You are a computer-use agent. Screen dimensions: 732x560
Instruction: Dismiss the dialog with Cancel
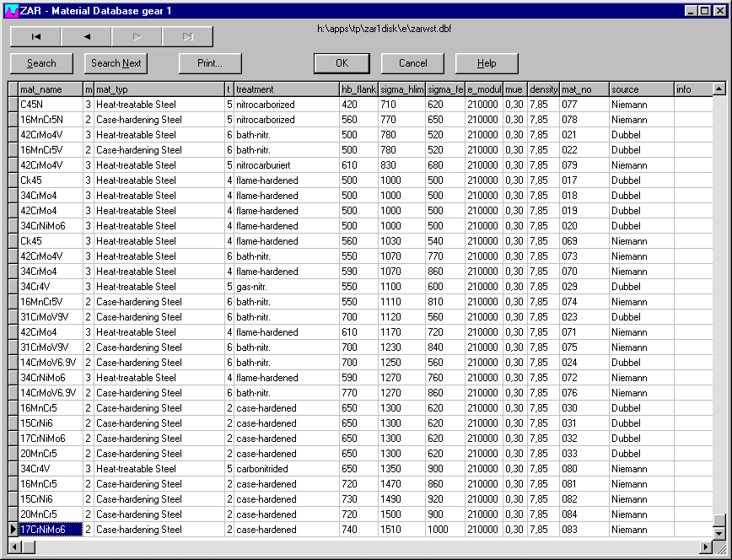[x=412, y=63]
